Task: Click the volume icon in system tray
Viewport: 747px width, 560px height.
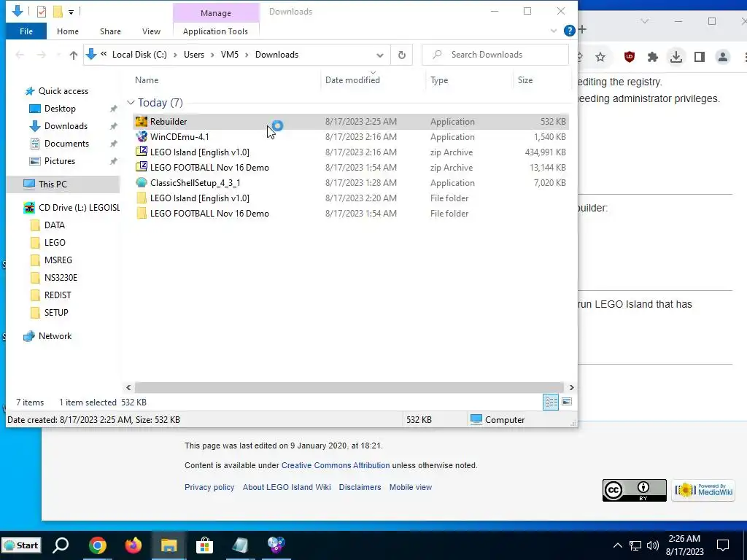Action: click(x=653, y=545)
